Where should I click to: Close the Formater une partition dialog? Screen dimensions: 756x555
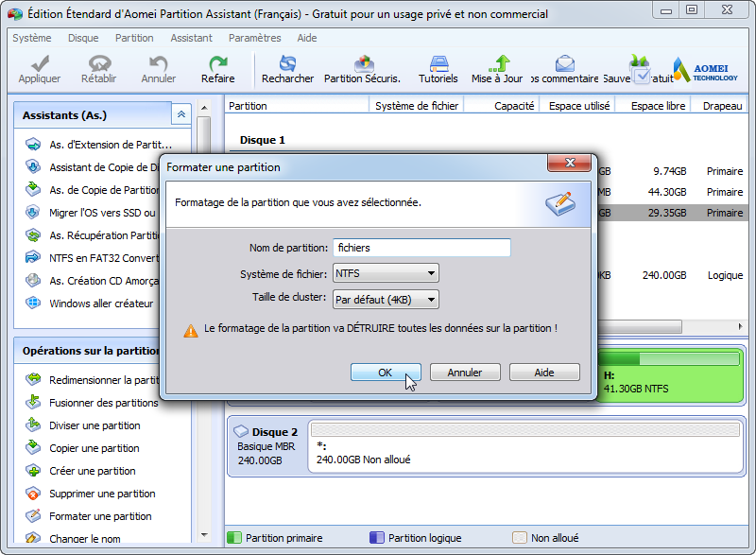(570, 163)
